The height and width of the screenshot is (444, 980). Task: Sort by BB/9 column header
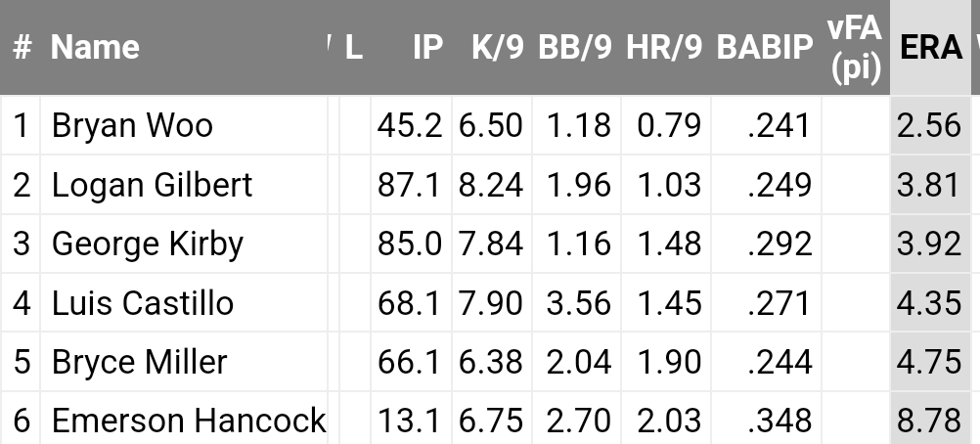click(575, 48)
